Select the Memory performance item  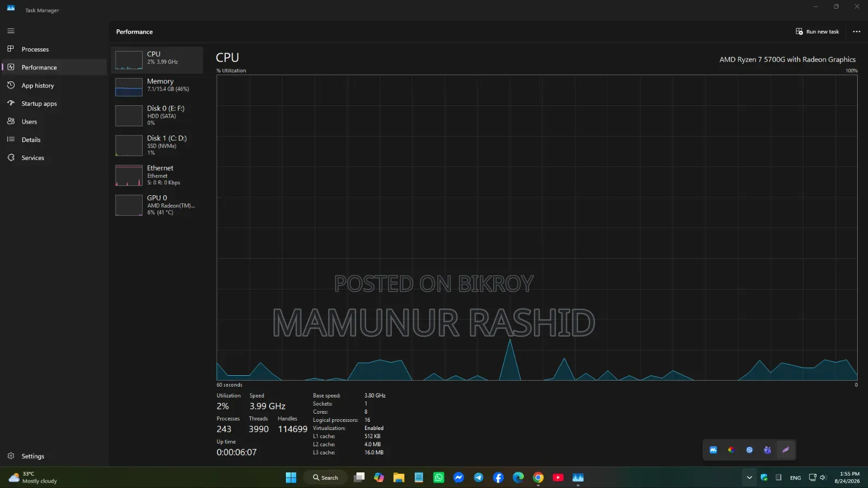(157, 87)
